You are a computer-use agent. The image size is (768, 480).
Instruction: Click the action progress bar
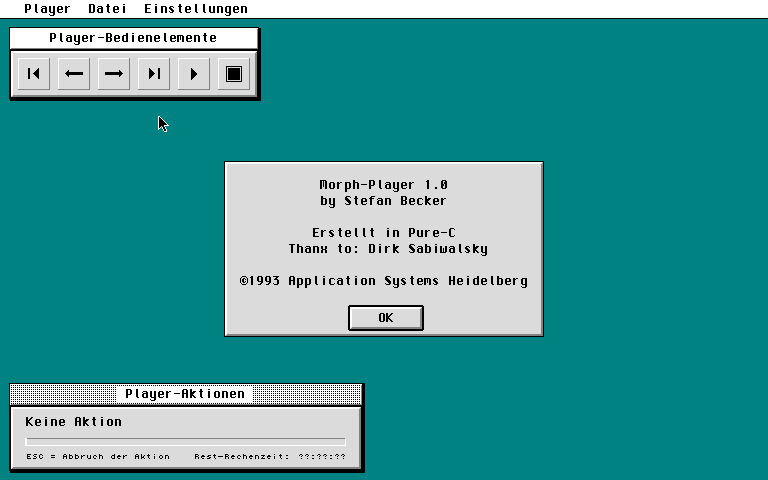(185, 441)
